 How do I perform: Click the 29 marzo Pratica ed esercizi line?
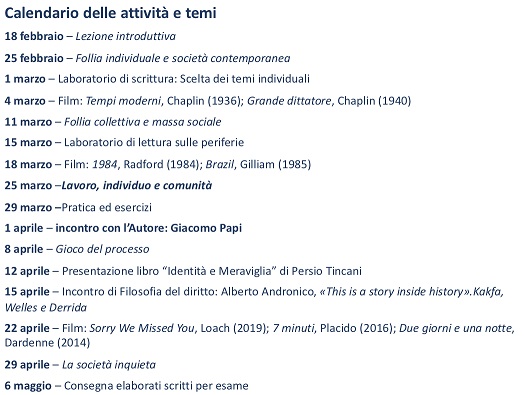tap(78, 208)
